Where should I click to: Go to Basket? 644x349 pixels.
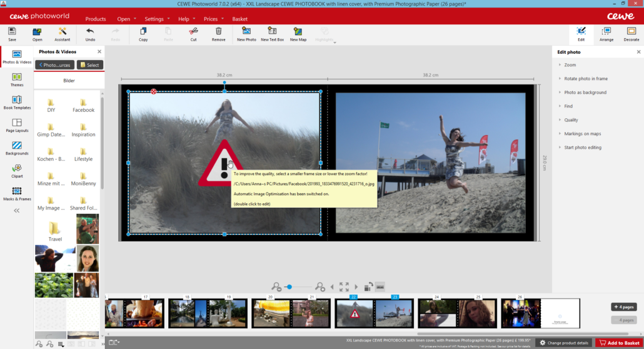pyautogui.click(x=240, y=19)
